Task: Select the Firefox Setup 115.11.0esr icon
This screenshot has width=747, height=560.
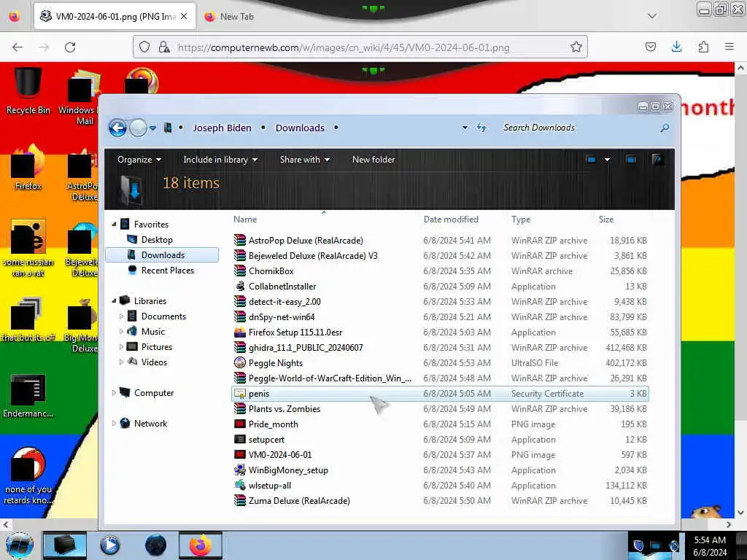Action: point(240,332)
